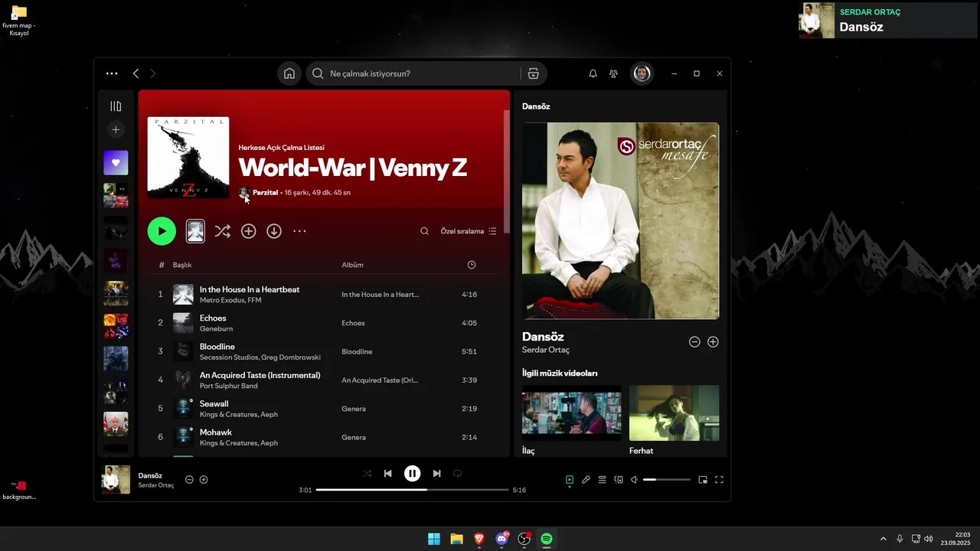Open album link "Bloodline" in Albüm column
Viewport: 980px width, 551px height.
357,352
